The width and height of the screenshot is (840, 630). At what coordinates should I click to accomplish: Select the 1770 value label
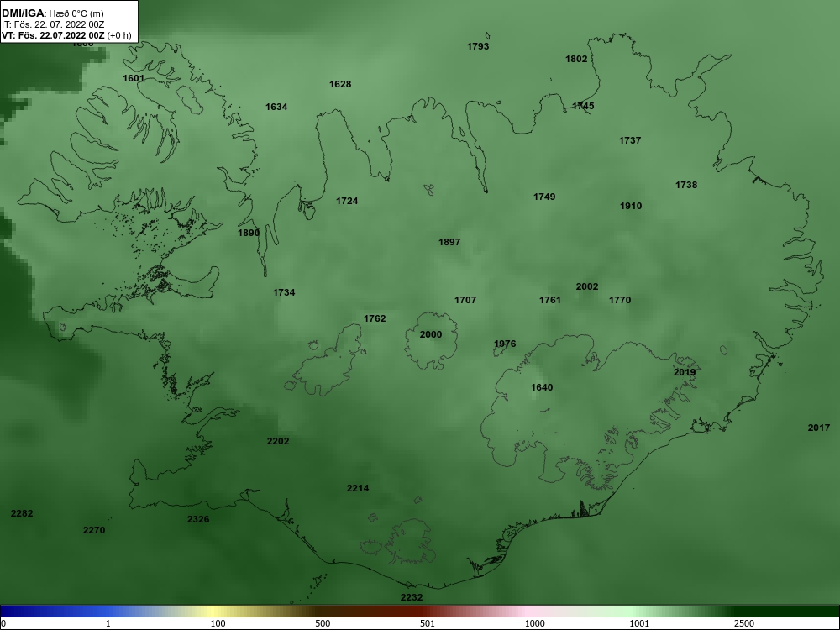coord(620,300)
